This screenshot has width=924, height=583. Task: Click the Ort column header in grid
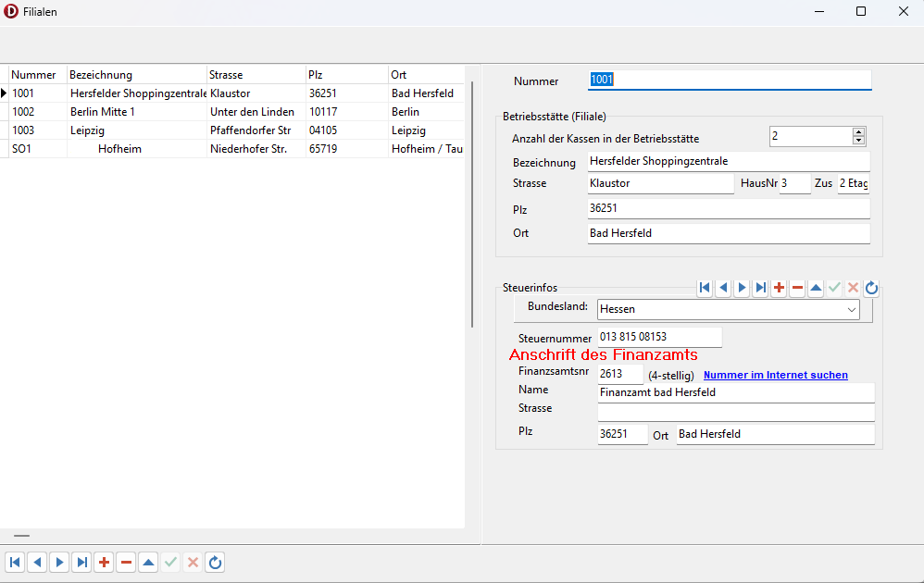point(427,75)
